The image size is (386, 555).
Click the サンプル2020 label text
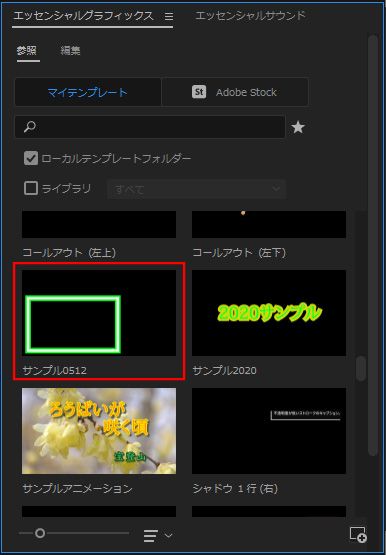[224, 371]
